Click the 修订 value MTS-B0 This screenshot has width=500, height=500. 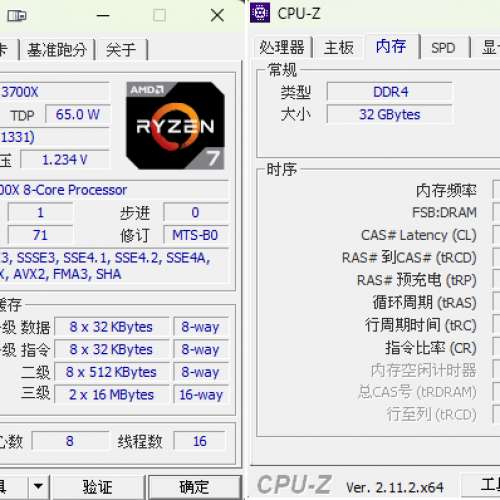click(x=196, y=235)
